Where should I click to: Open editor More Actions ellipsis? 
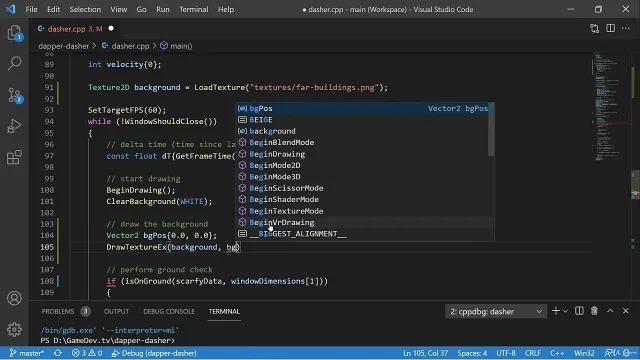click(x=626, y=28)
